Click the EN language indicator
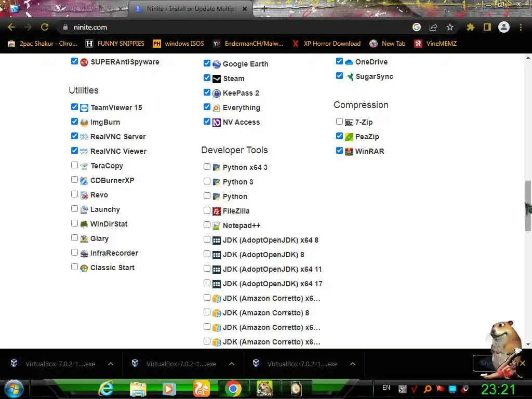532x399 pixels. coord(386,388)
